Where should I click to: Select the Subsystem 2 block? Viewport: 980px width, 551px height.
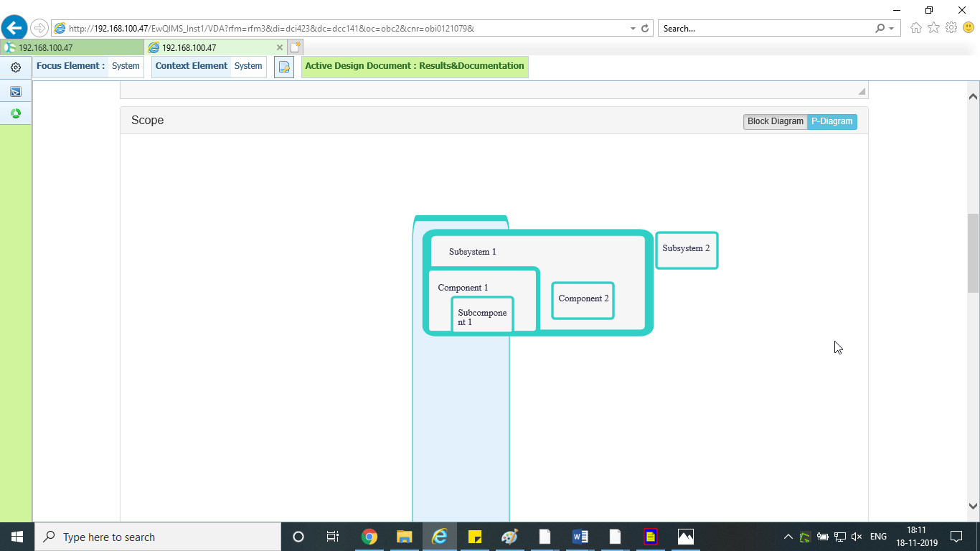coord(687,250)
